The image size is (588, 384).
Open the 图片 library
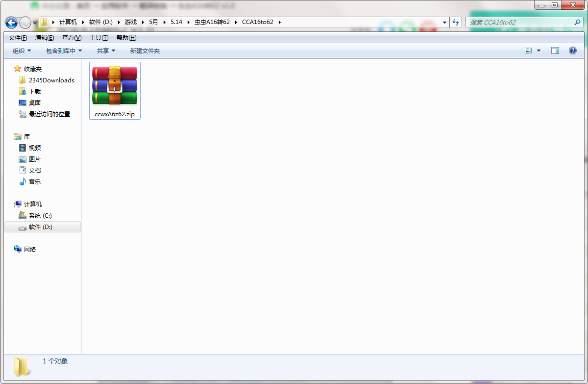(x=29, y=159)
